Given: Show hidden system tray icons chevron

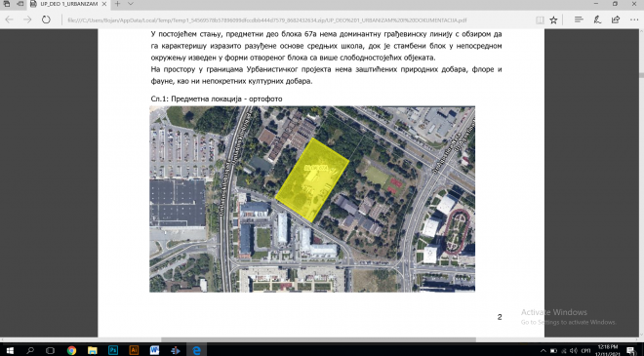Looking at the screenshot, I should click(543, 351).
